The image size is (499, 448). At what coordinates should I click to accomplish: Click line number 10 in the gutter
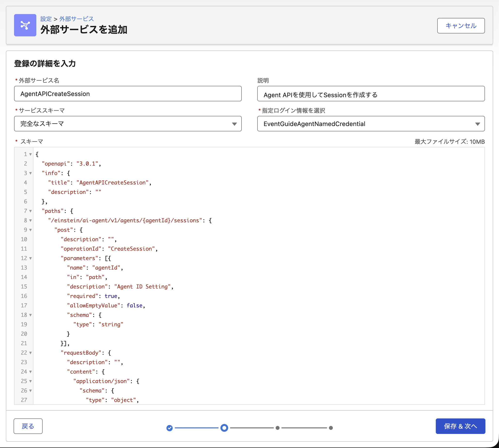[24, 240]
